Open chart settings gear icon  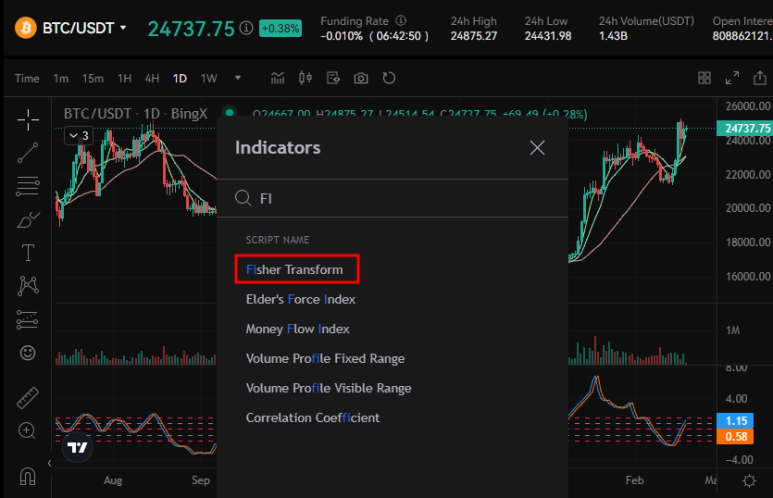[x=749, y=481]
